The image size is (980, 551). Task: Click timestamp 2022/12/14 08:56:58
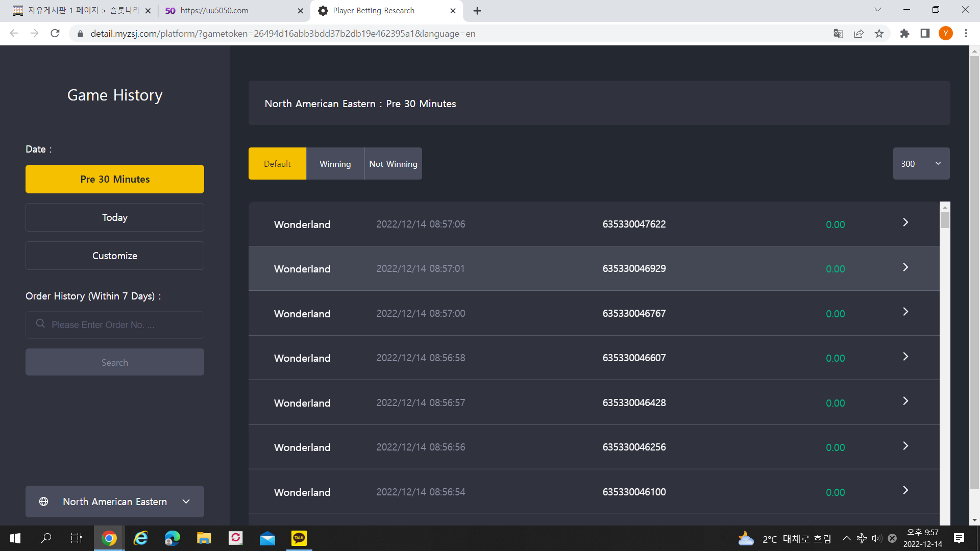421,358
